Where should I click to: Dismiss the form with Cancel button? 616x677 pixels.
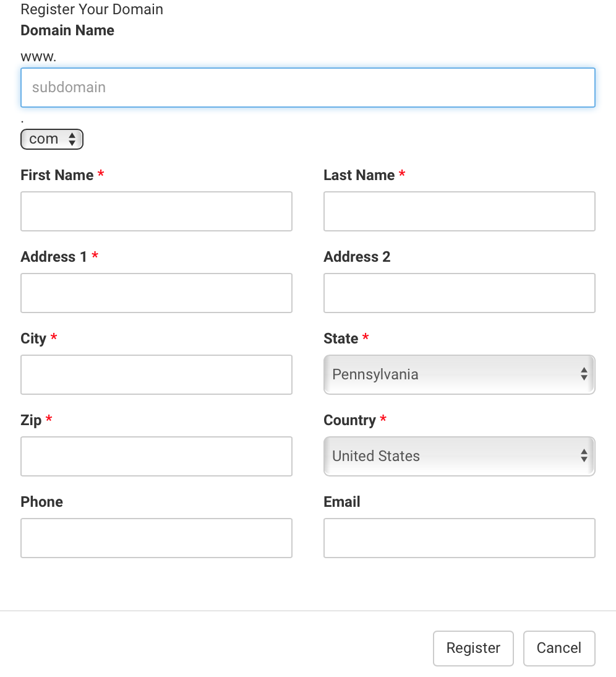pos(559,648)
